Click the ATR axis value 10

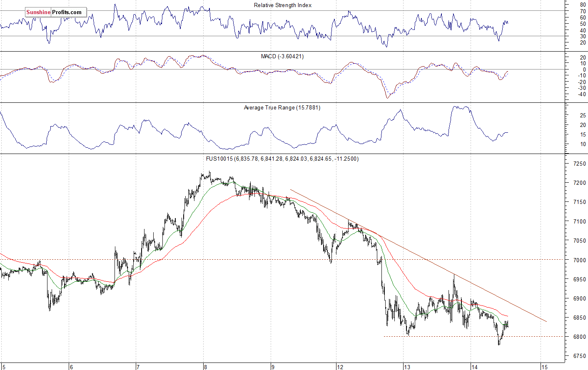tap(583, 144)
